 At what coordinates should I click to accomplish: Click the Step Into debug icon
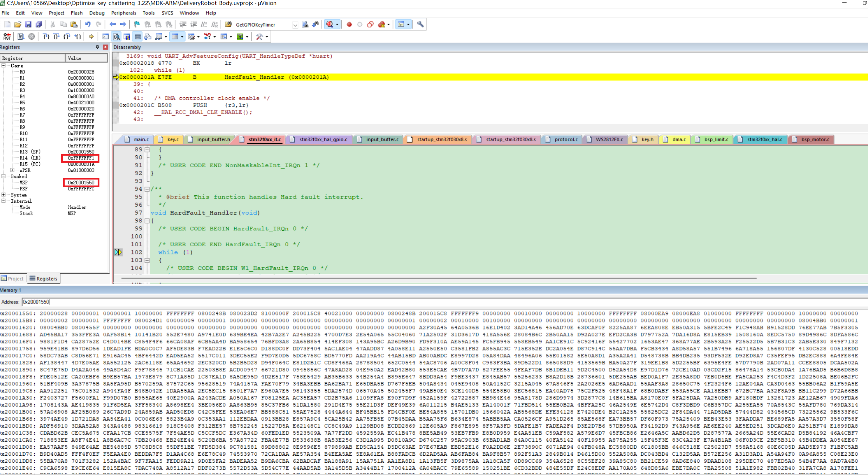[46, 36]
